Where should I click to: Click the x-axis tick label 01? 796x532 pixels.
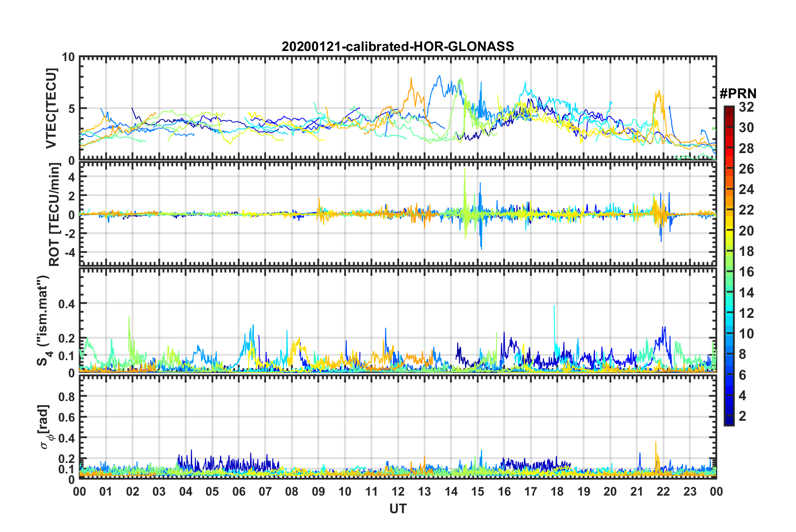pos(106,491)
